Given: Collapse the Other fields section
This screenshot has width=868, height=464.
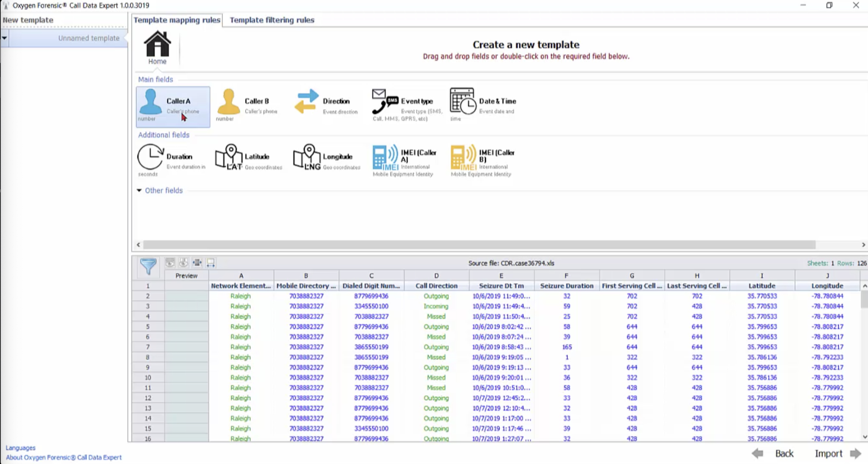Looking at the screenshot, I should (139, 190).
